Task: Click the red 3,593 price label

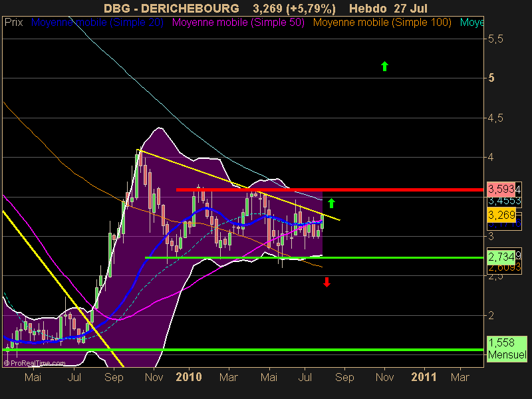Action: (501, 189)
